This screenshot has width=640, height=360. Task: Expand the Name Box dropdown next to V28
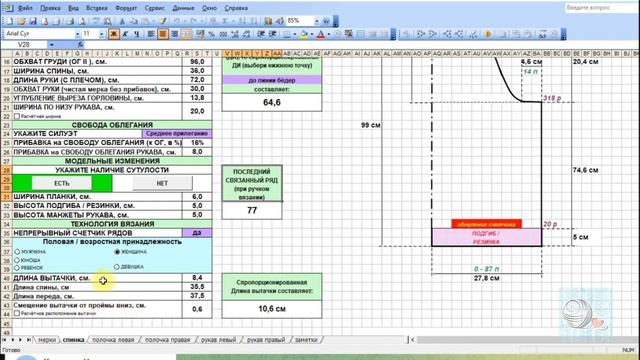51,44
